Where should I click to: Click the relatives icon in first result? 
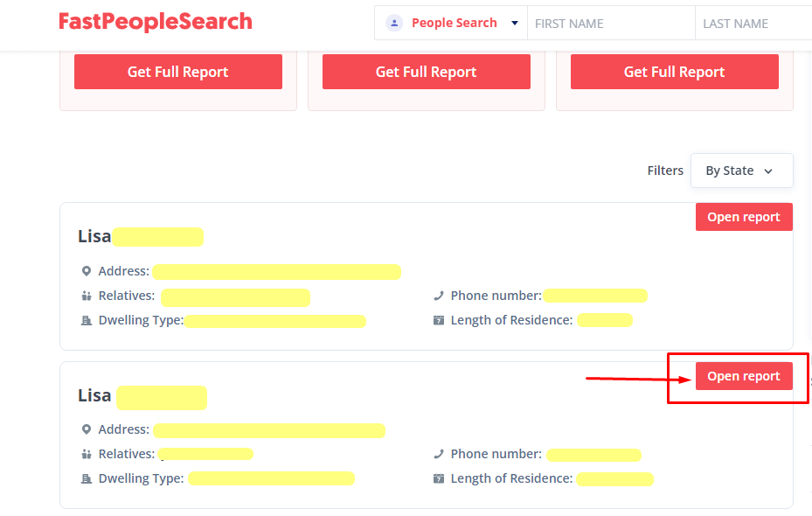[x=87, y=296]
